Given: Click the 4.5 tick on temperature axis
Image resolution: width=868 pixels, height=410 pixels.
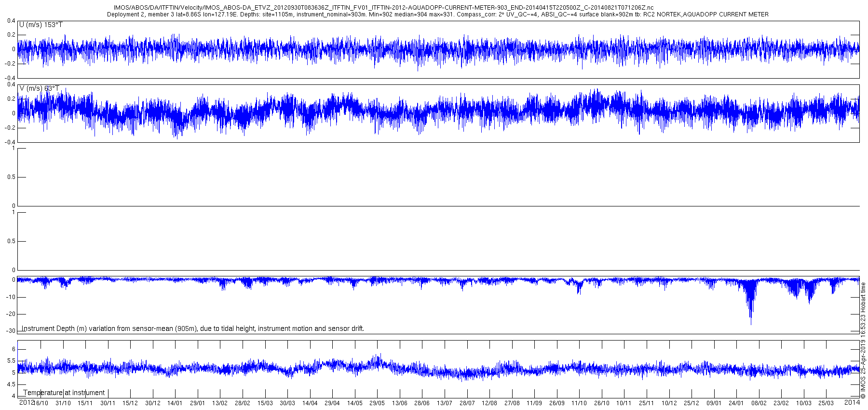Looking at the screenshot, I should click(11, 384).
